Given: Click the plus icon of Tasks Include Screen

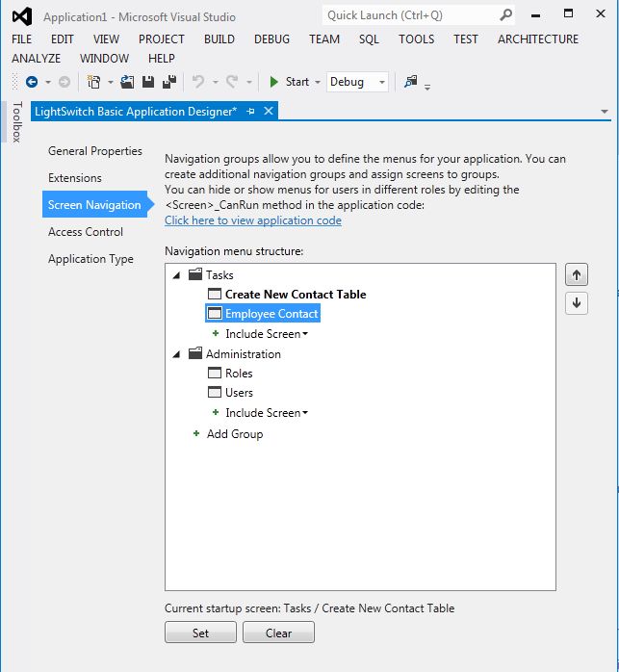Looking at the screenshot, I should [x=216, y=333].
